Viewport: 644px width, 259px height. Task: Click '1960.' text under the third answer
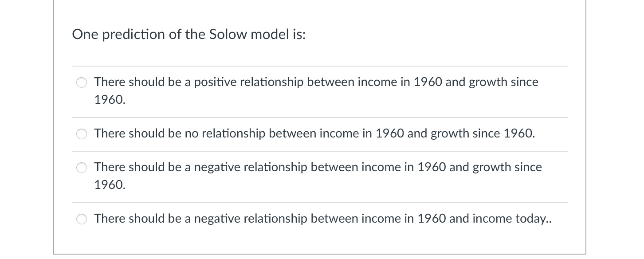pos(109,185)
